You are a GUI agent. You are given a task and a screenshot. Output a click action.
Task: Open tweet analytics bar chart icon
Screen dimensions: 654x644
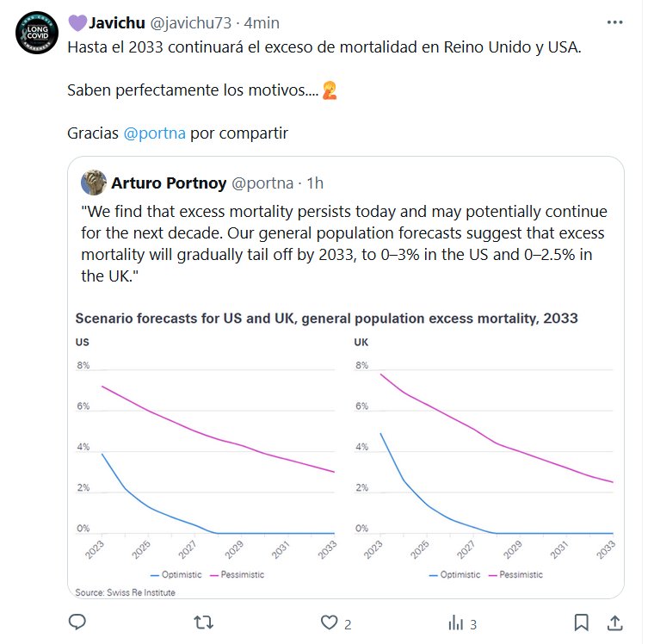[456, 622]
